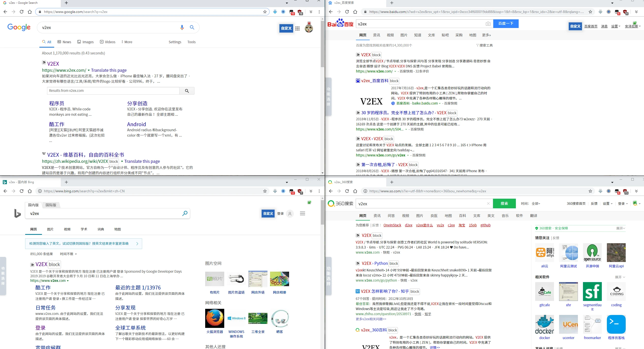
Task: Bookmark the Google page with star icon
Action: (265, 12)
